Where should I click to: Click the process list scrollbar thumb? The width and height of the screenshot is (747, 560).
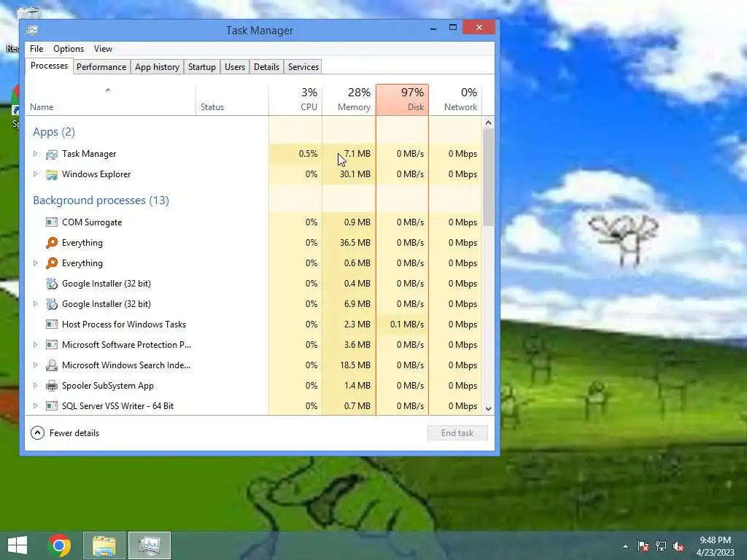pos(488,177)
